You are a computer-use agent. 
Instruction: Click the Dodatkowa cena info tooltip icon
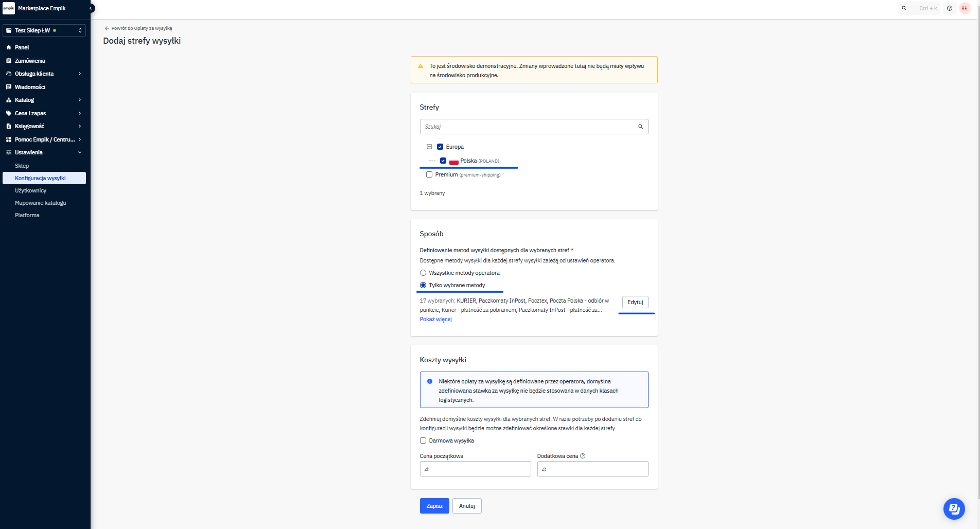583,456
